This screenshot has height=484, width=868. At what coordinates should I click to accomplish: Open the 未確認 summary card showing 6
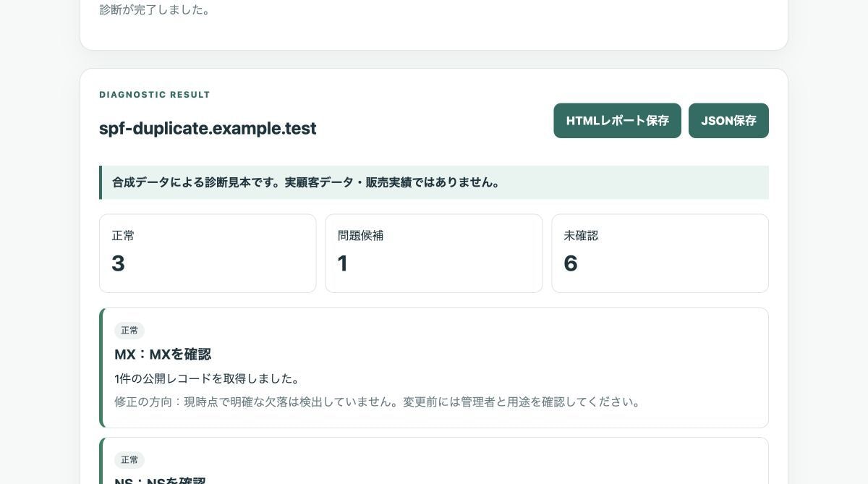click(x=660, y=253)
